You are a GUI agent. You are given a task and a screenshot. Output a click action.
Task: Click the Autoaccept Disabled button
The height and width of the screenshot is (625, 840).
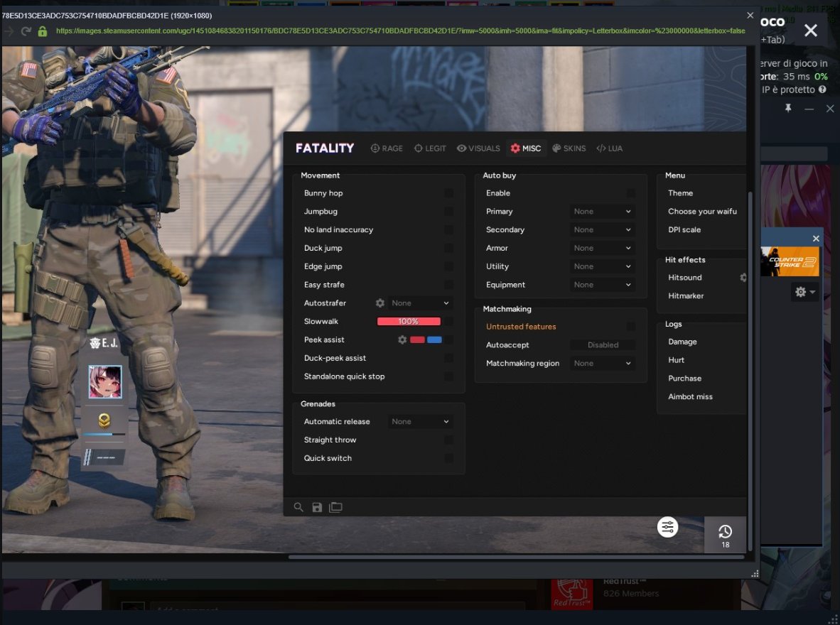[x=603, y=345]
